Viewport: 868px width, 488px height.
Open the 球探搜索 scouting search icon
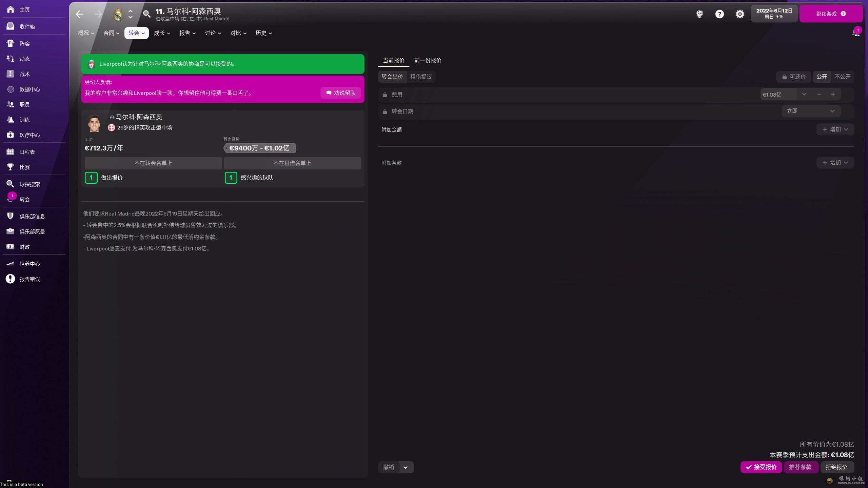[11, 184]
